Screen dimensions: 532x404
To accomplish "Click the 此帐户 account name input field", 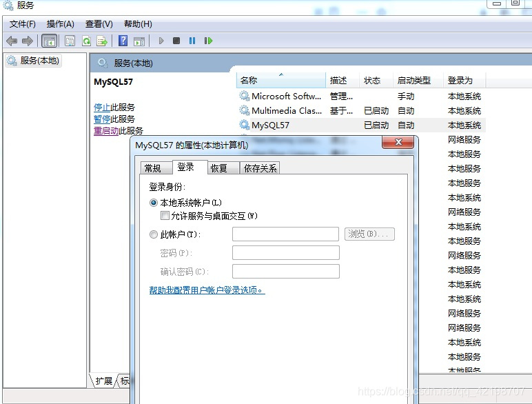I will pyautogui.click(x=286, y=234).
